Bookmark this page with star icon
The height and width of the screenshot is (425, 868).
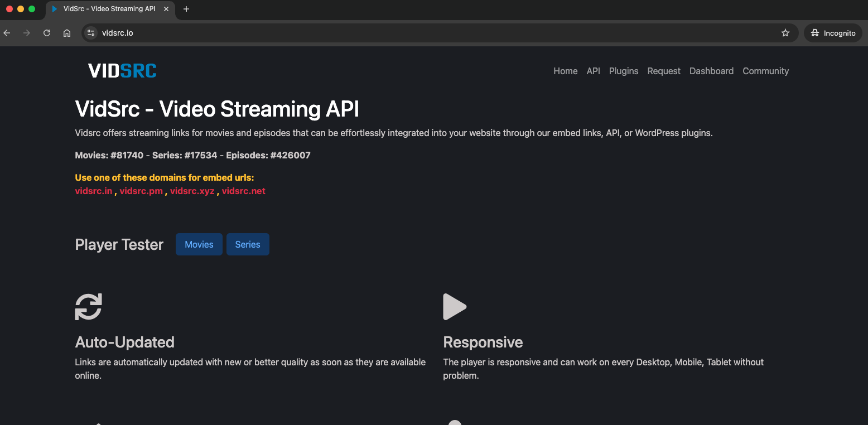(785, 33)
